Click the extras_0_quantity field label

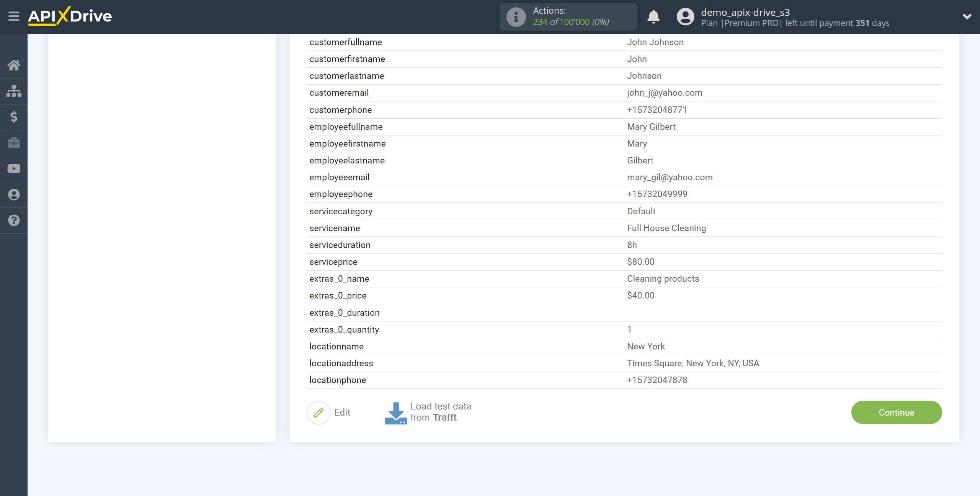point(344,330)
